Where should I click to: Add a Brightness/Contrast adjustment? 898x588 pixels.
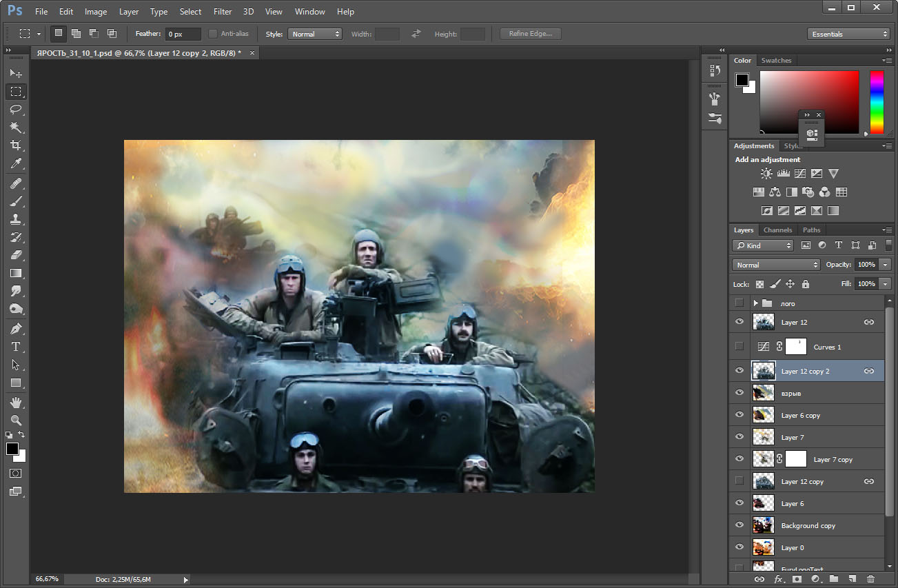coord(766,174)
